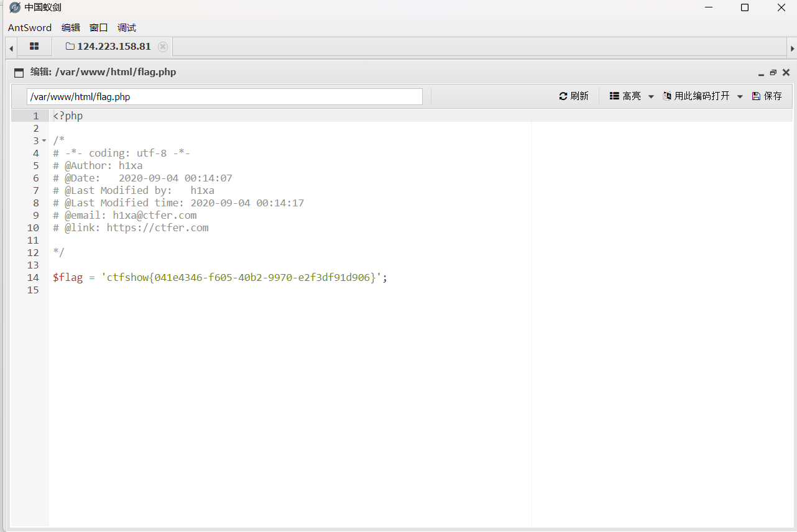797x532 pixels.
Task: Click the @Last Modified time line
Action: (178, 203)
